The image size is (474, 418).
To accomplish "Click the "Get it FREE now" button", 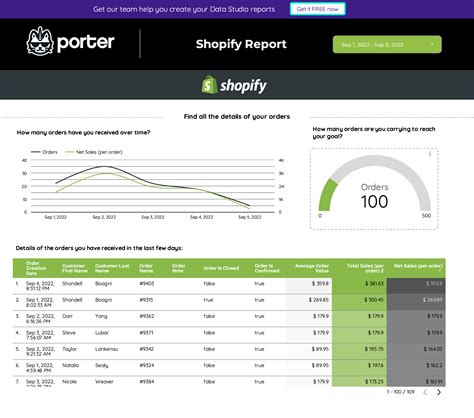I will pyautogui.click(x=317, y=9).
